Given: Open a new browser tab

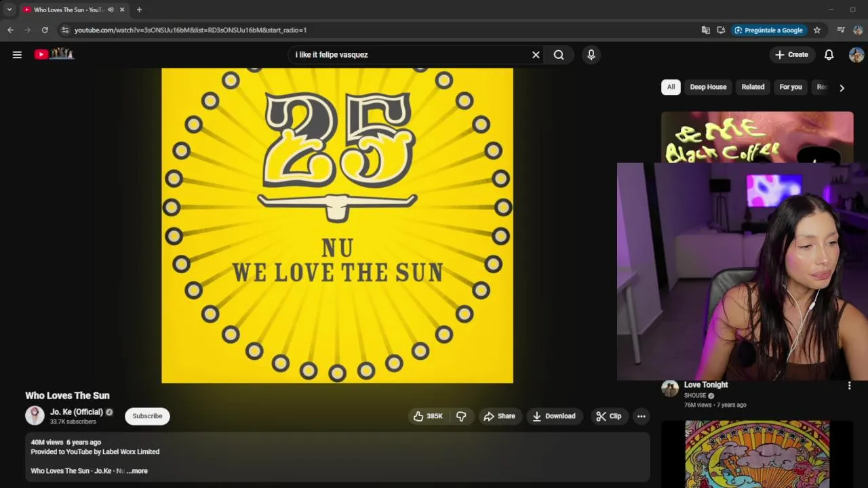Looking at the screenshot, I should [x=139, y=9].
